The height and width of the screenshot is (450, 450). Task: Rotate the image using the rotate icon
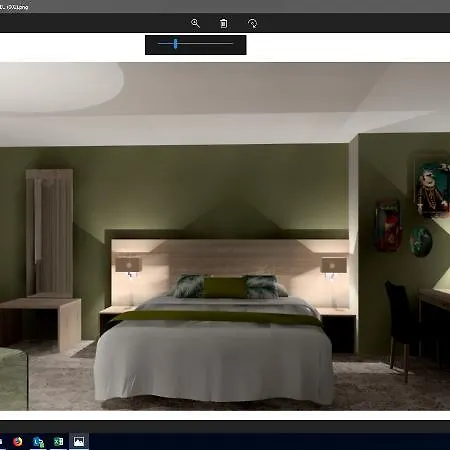(253, 23)
